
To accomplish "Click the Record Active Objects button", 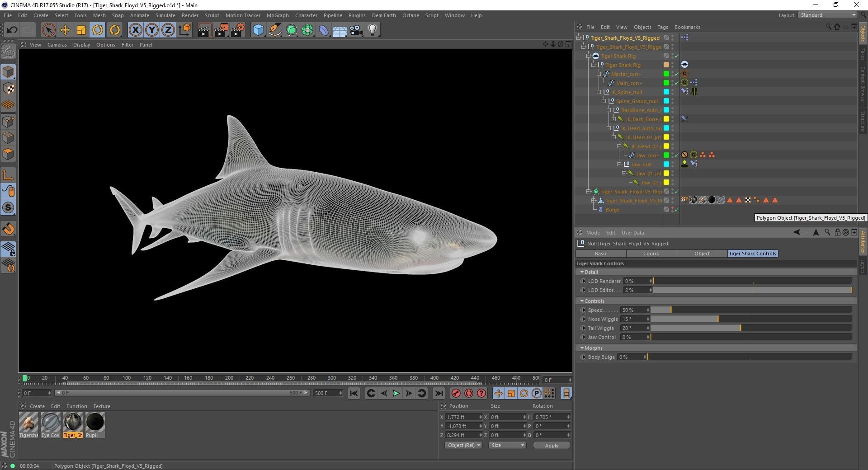I will click(x=456, y=393).
